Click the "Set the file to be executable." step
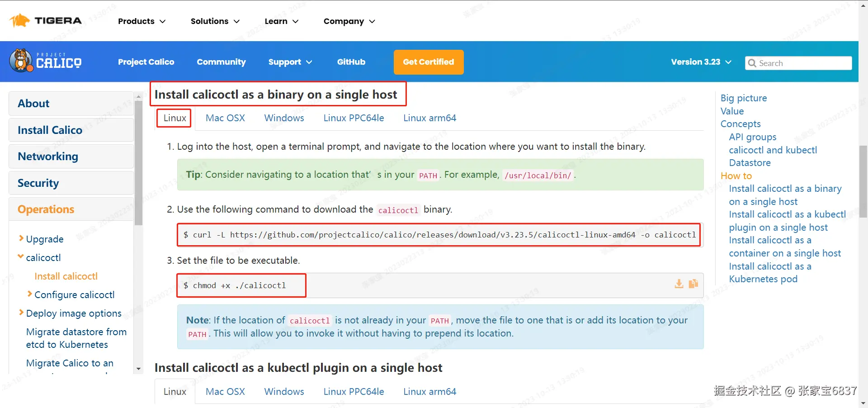Screen dimensions: 868x408 click(238, 261)
